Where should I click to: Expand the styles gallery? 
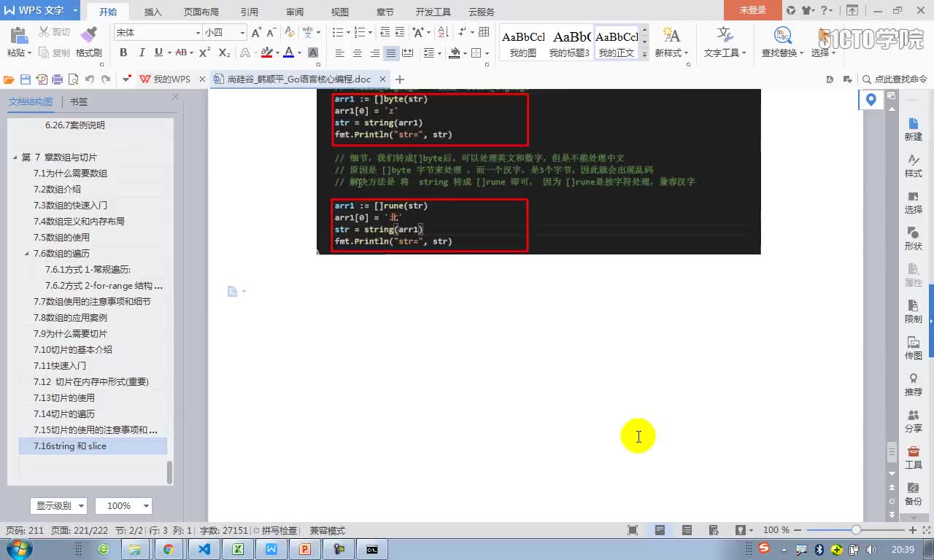[x=644, y=54]
